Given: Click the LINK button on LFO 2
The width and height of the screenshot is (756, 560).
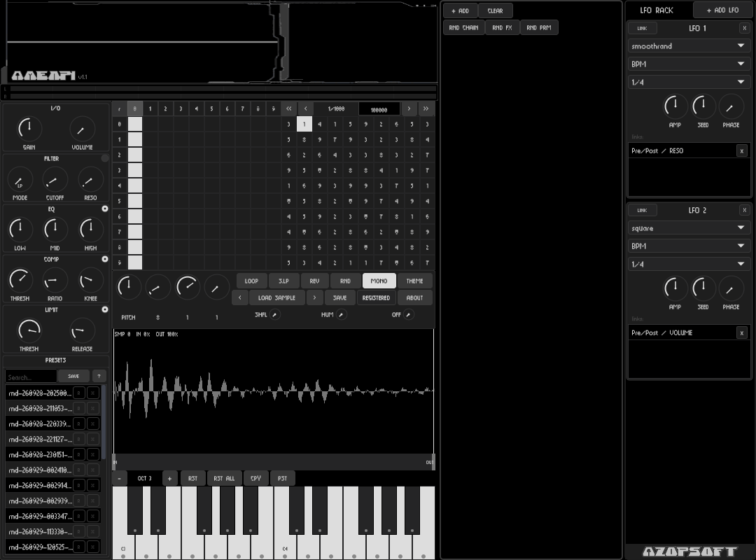Looking at the screenshot, I should pos(642,210).
